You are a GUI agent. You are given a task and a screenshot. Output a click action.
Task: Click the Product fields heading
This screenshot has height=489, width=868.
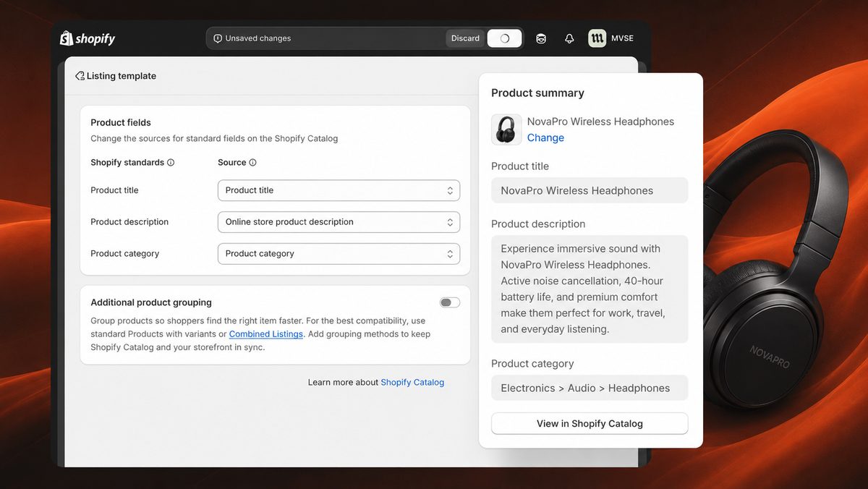pyautogui.click(x=121, y=123)
